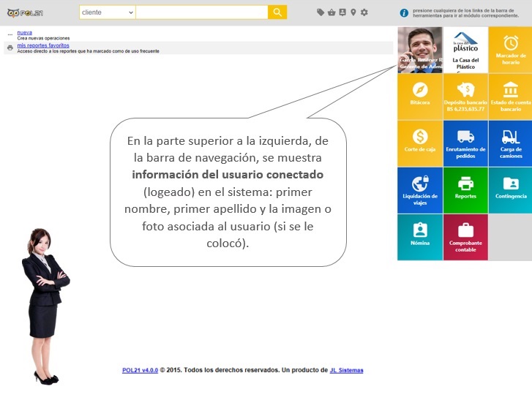Focus the search text input field
This screenshot has height=400, width=532.
coord(201,12)
